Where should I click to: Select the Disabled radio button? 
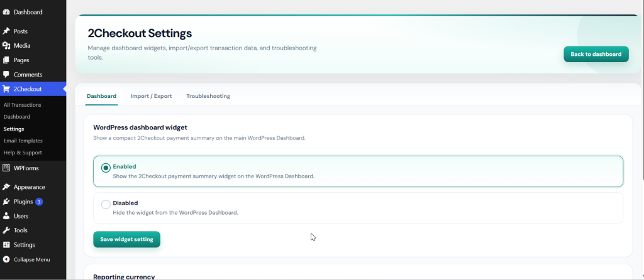click(106, 204)
